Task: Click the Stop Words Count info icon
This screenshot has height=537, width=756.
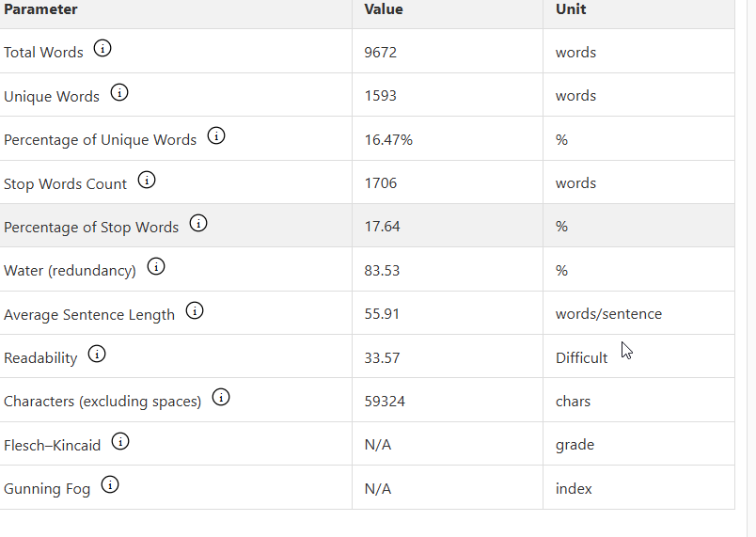Action: (147, 180)
